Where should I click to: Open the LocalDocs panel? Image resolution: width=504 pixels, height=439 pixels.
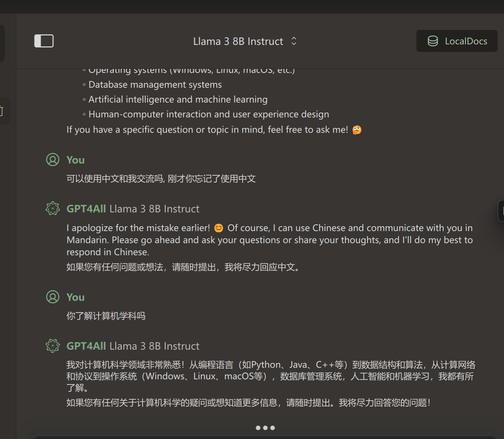(457, 41)
